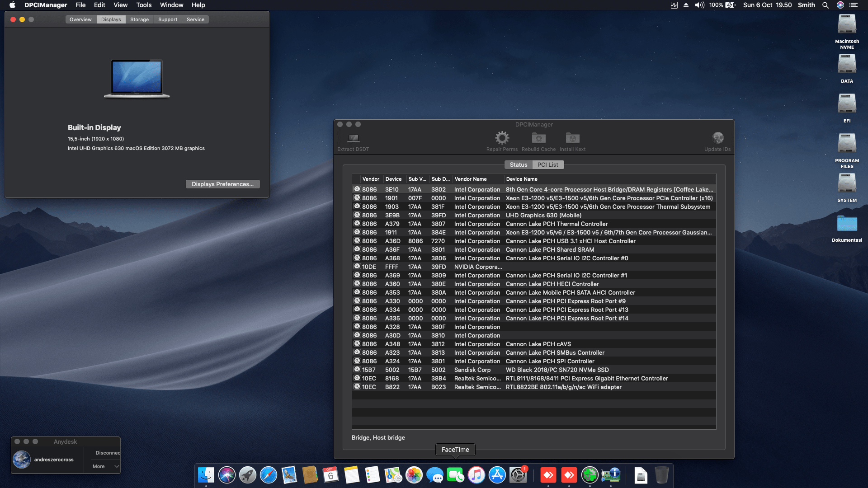This screenshot has width=868, height=488.
Task: Click the Update IDs toolbar icon
Action: [x=717, y=140]
